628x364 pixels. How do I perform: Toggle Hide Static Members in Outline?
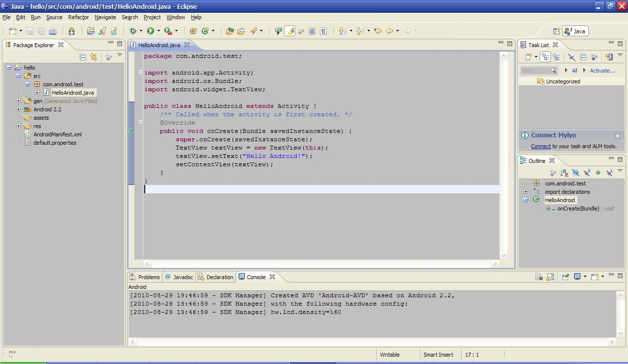tap(587, 173)
